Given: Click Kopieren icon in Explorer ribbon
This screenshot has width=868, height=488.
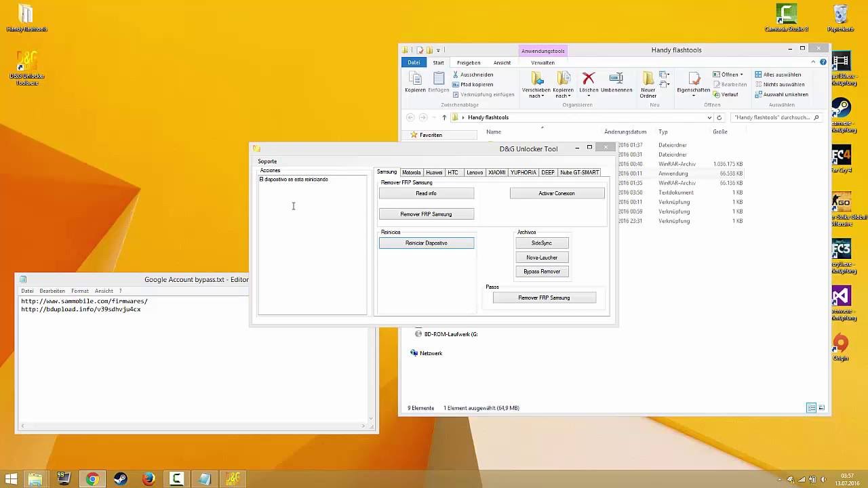Looking at the screenshot, I should click(x=415, y=83).
